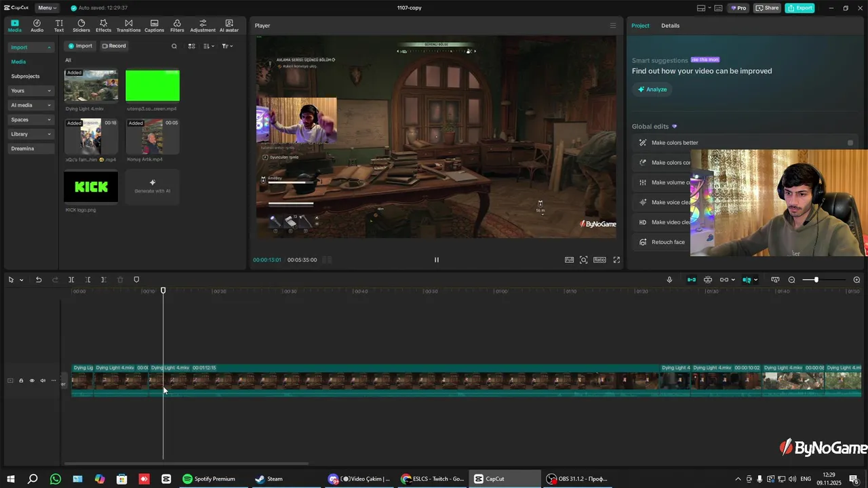Image resolution: width=868 pixels, height=488 pixels.
Task: Zoom out the timeline
Action: [791, 280]
